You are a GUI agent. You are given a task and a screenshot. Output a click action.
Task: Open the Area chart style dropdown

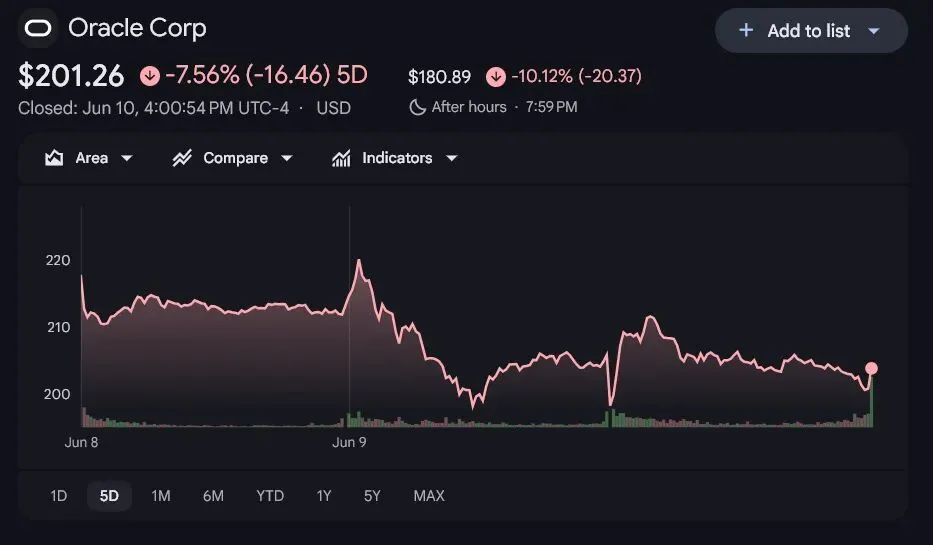[x=127, y=158]
